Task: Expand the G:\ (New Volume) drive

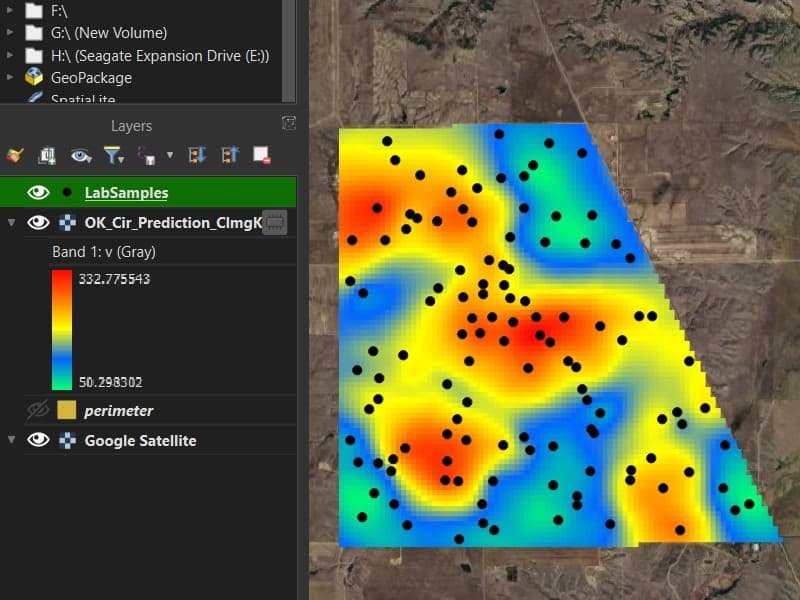Action: coord(10,33)
